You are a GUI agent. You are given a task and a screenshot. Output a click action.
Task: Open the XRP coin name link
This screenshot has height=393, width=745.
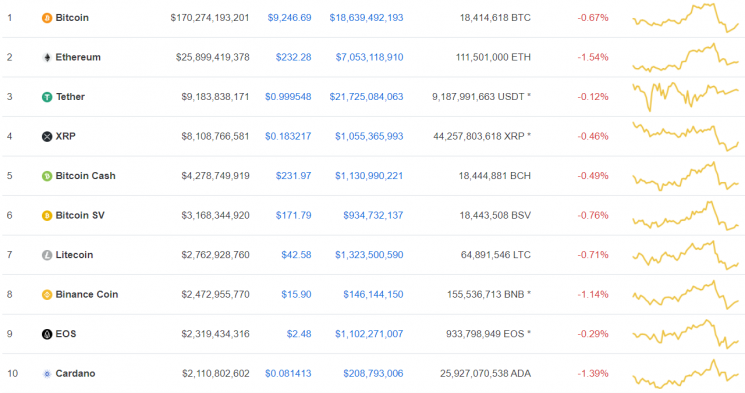pos(66,136)
